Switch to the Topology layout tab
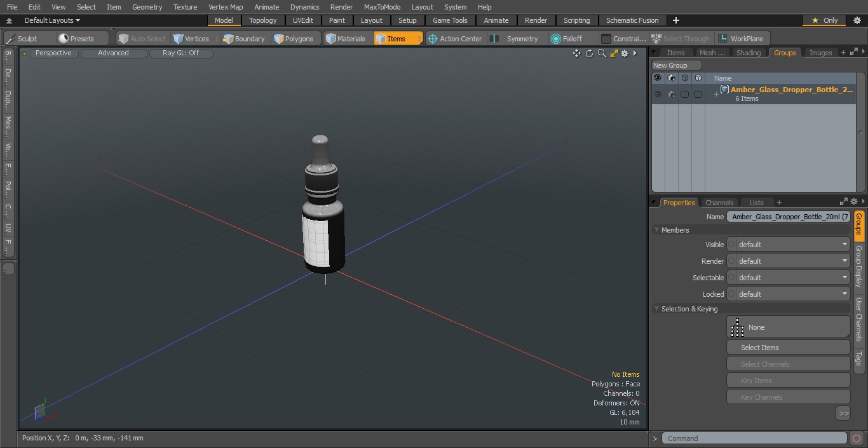This screenshot has width=868, height=448. tap(262, 20)
